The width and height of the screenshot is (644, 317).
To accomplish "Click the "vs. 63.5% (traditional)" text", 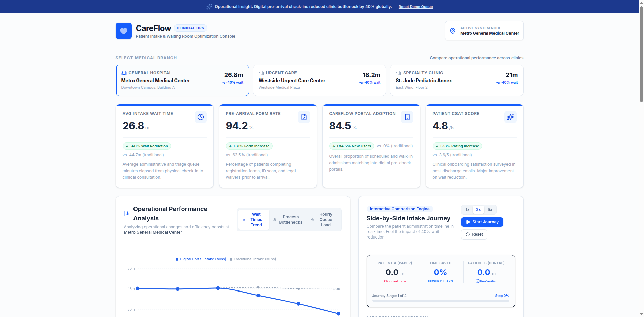I will coord(247,155).
